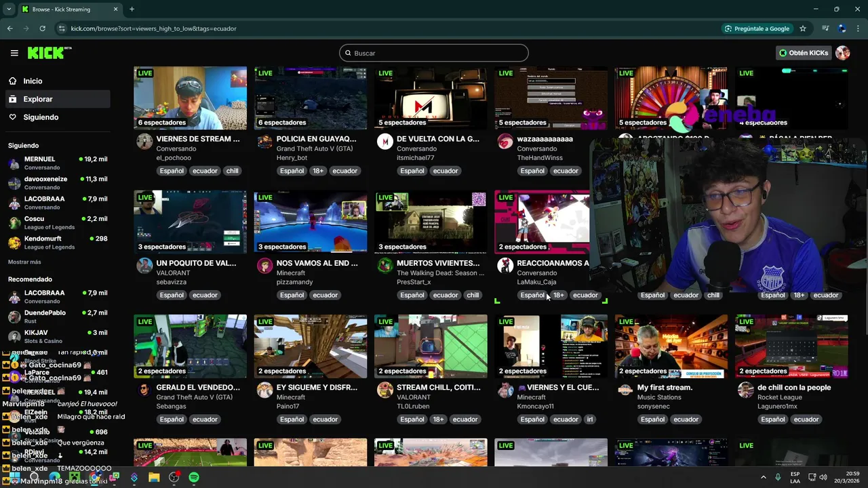The height and width of the screenshot is (488, 868).
Task: Bookmark this page with the star icon
Action: coord(803,28)
